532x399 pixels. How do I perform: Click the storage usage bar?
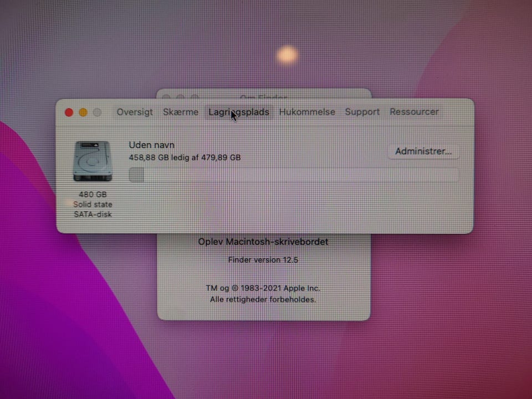294,175
